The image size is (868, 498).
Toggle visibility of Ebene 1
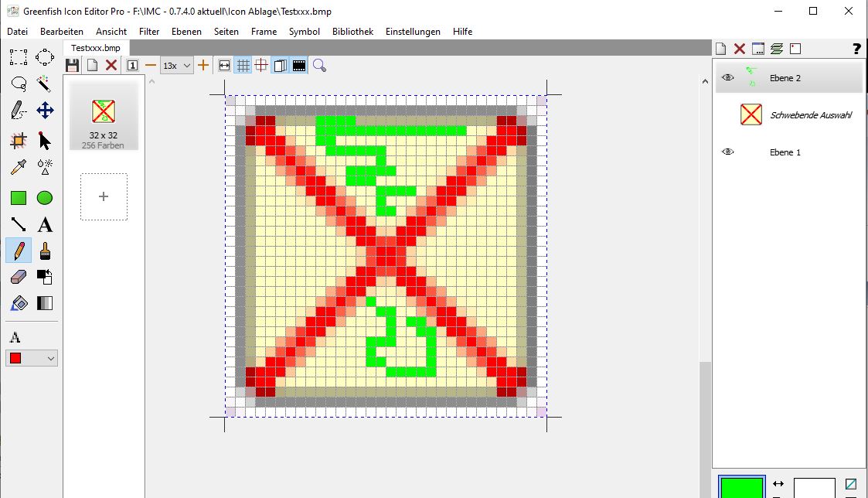(x=727, y=152)
